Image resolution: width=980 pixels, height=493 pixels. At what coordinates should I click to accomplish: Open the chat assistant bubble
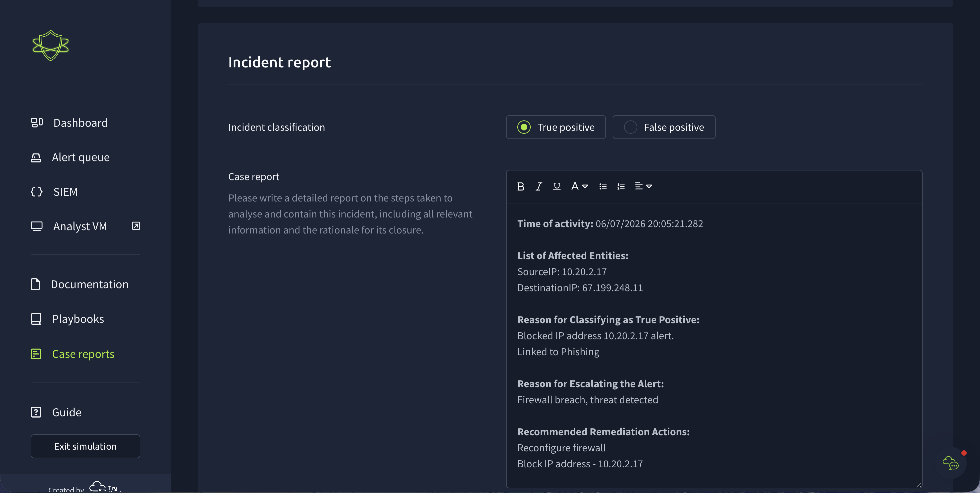point(951,463)
